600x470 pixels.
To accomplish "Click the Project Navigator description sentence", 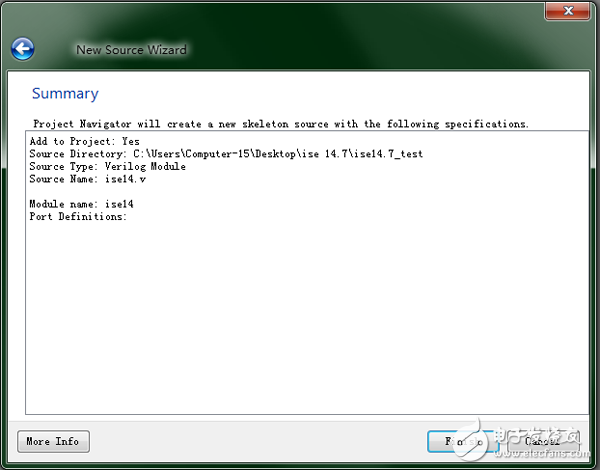I will point(280,124).
